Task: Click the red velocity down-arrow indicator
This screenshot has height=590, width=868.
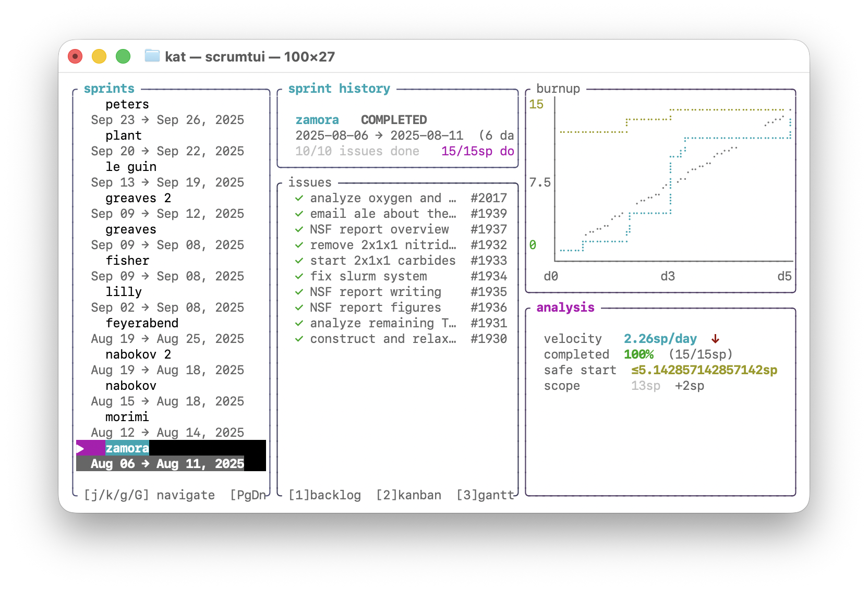Action: (715, 339)
